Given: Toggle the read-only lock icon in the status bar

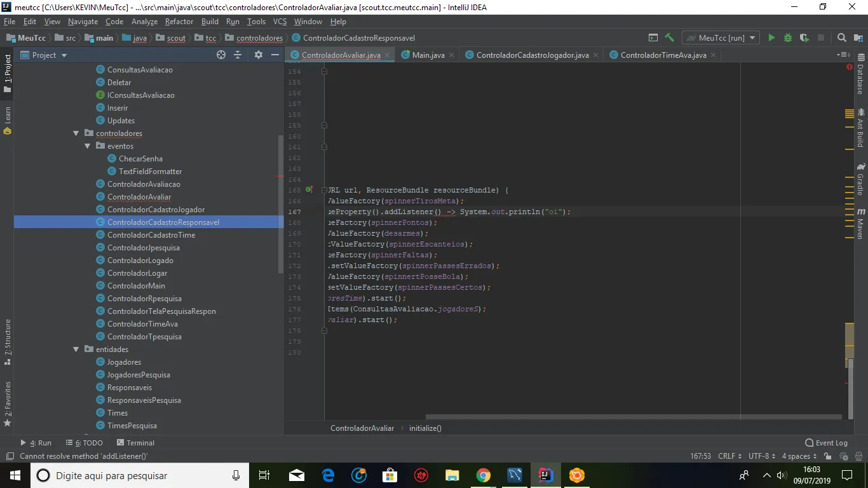Looking at the screenshot, I should coord(828,456).
